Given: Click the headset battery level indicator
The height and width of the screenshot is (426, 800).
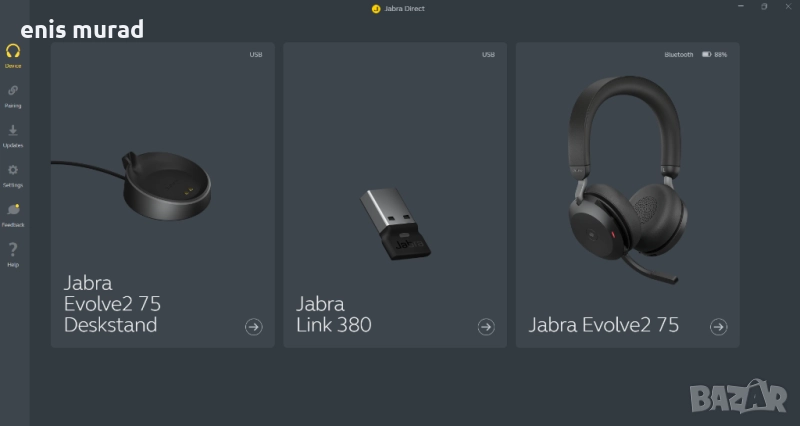Looking at the screenshot, I should [x=714, y=55].
